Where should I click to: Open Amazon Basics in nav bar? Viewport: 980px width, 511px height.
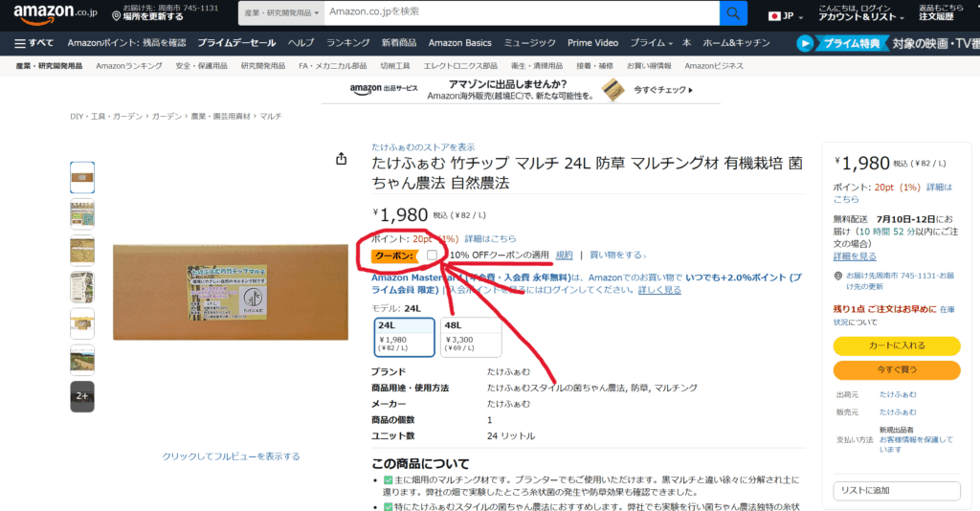pyautogui.click(x=460, y=43)
